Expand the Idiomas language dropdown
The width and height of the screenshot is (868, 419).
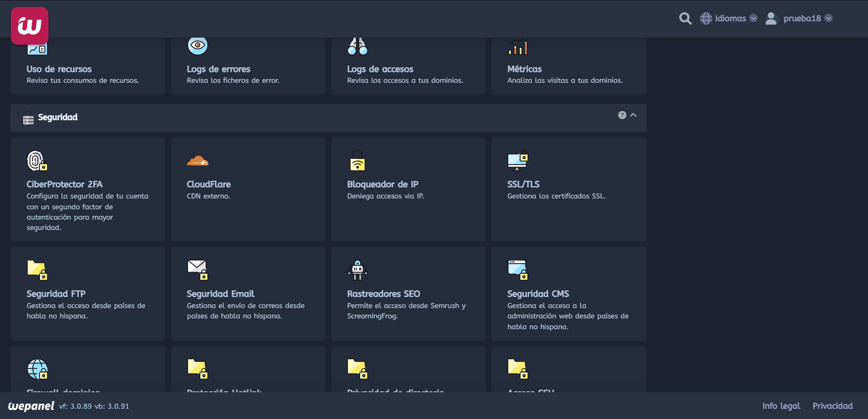tap(729, 18)
